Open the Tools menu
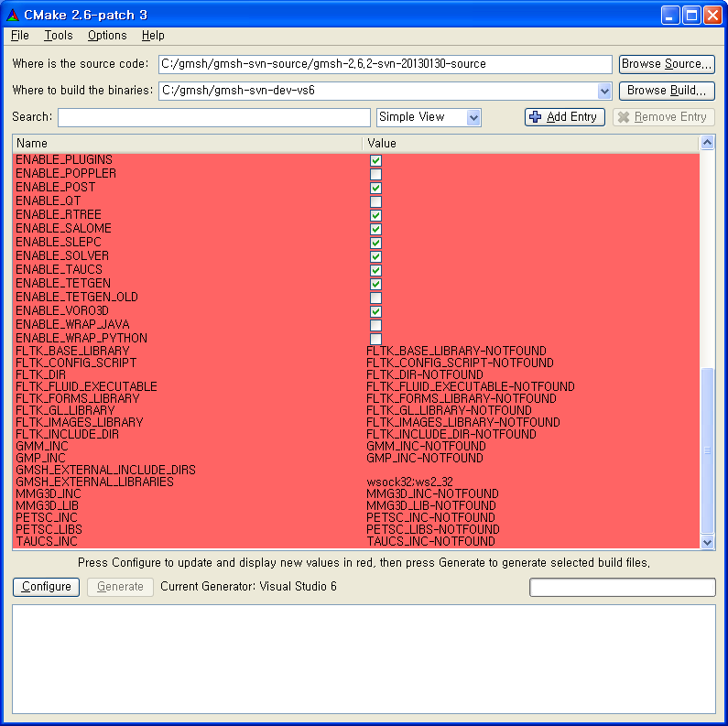The image size is (728, 726). click(x=58, y=36)
